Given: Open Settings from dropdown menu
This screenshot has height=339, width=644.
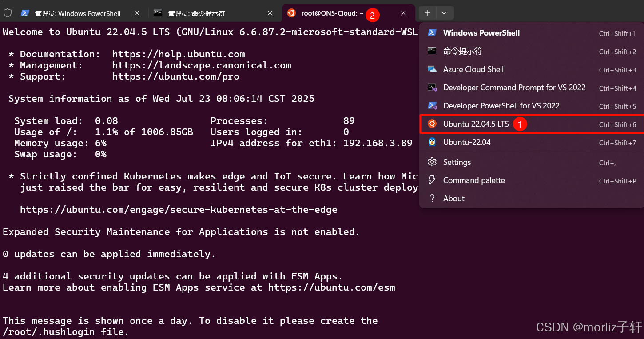Looking at the screenshot, I should coord(532,162).
